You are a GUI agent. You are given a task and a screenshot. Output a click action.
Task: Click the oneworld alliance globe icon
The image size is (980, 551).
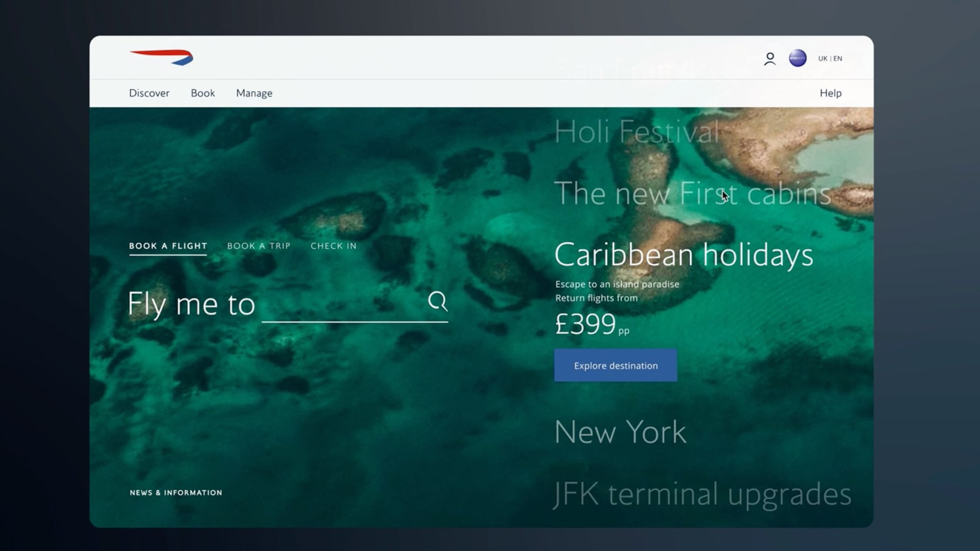coord(798,58)
